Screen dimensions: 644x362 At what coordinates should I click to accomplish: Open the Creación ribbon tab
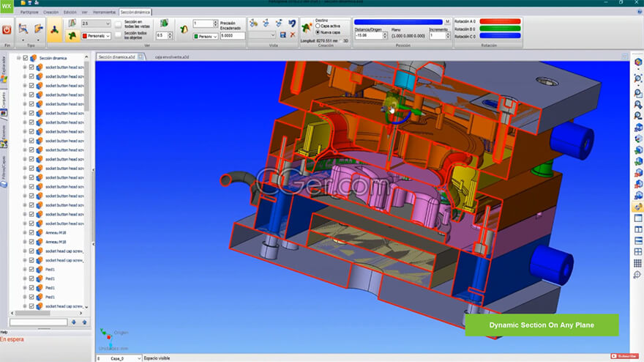pyautogui.click(x=51, y=12)
